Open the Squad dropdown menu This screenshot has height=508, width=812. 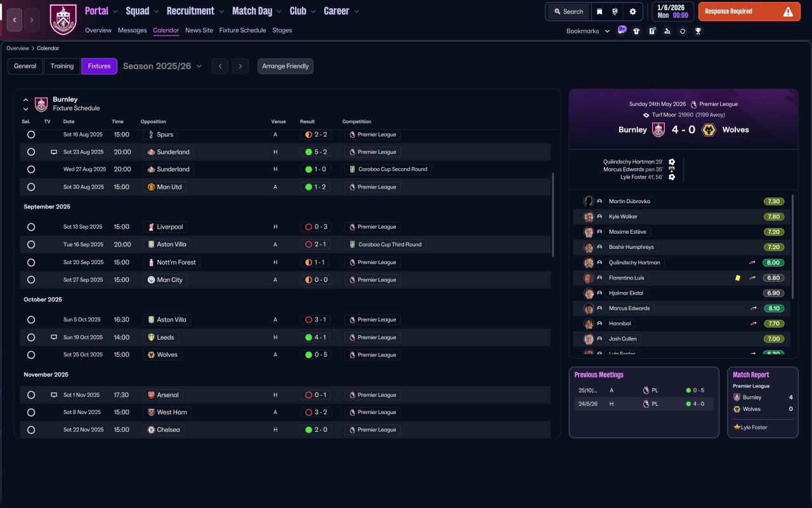pos(143,11)
